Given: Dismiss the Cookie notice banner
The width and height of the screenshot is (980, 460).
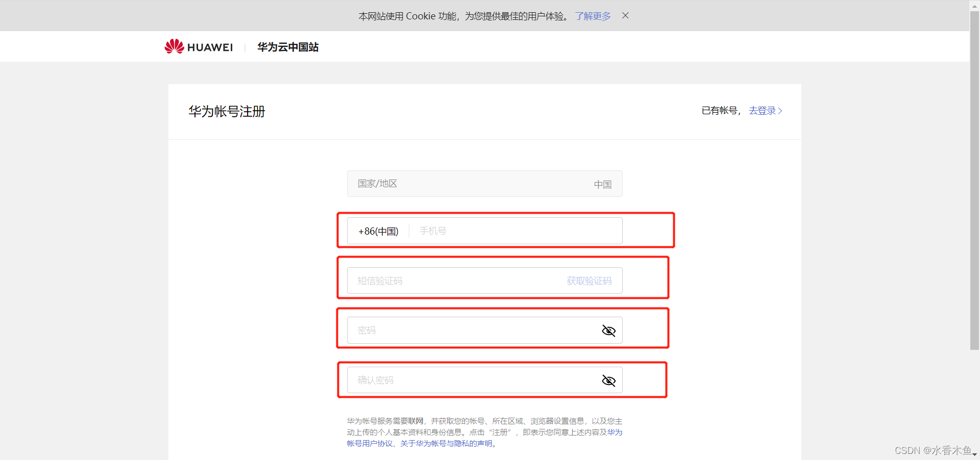Looking at the screenshot, I should tap(625, 15).
